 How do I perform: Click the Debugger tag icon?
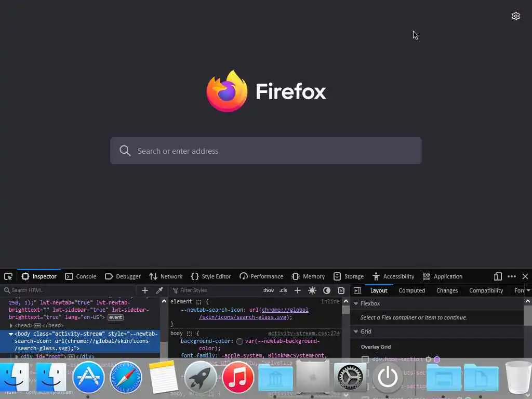point(109,276)
